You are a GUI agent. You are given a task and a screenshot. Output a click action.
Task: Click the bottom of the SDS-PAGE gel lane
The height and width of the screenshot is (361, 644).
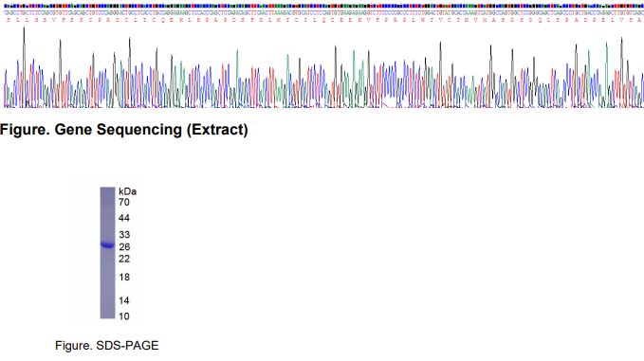[x=107, y=316]
